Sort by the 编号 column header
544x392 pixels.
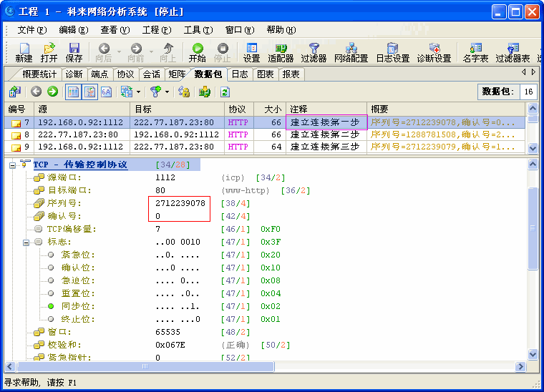(x=19, y=109)
